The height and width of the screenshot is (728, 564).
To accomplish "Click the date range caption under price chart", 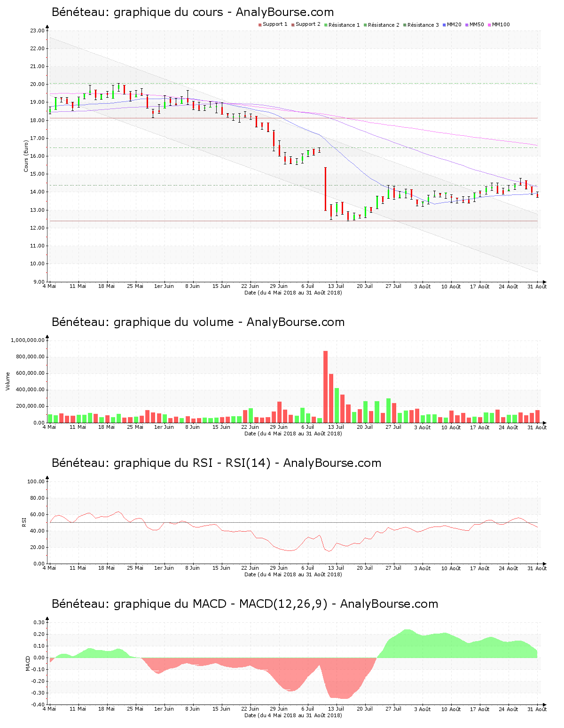I will tap(293, 293).
